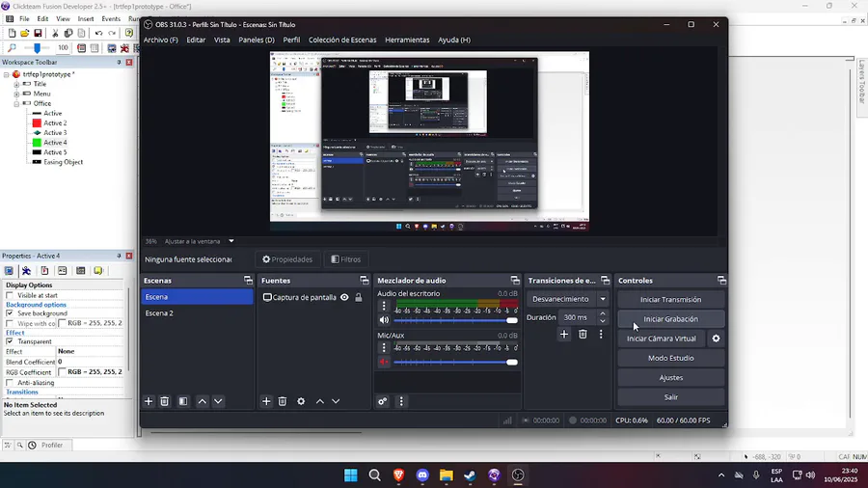The height and width of the screenshot is (488, 868).
Task: Click Modo Estudio button
Action: coord(671,358)
